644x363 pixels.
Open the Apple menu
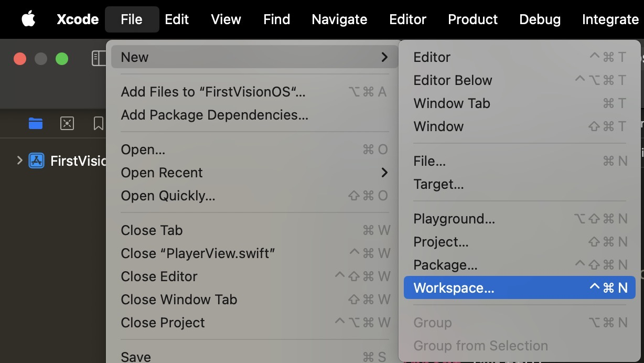28,19
